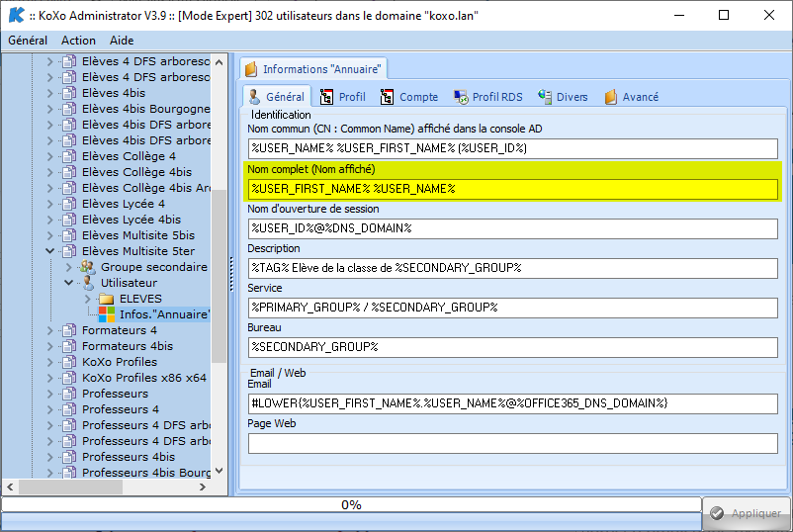Collapse the Elèves Multisite 5ter node
The image size is (793, 532).
[x=49, y=251]
